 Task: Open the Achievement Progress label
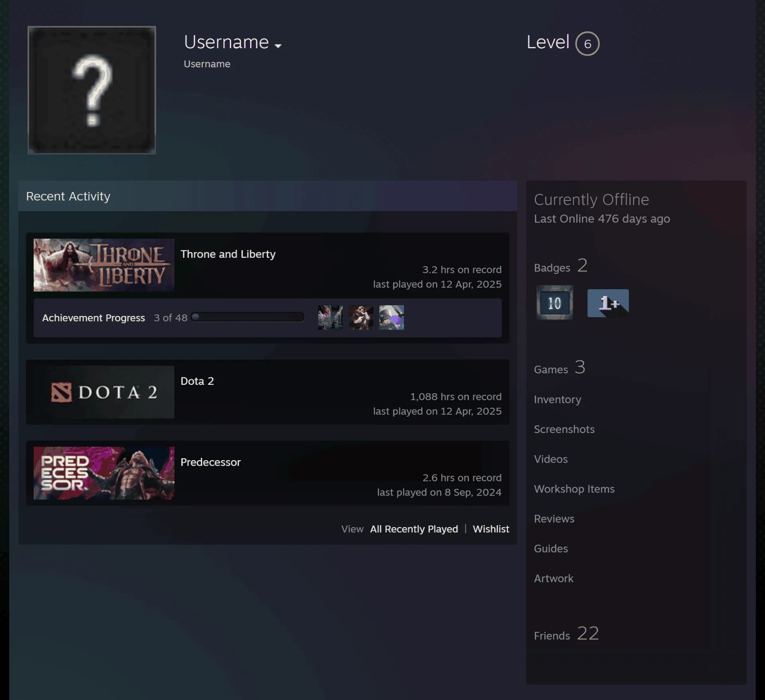pos(94,318)
